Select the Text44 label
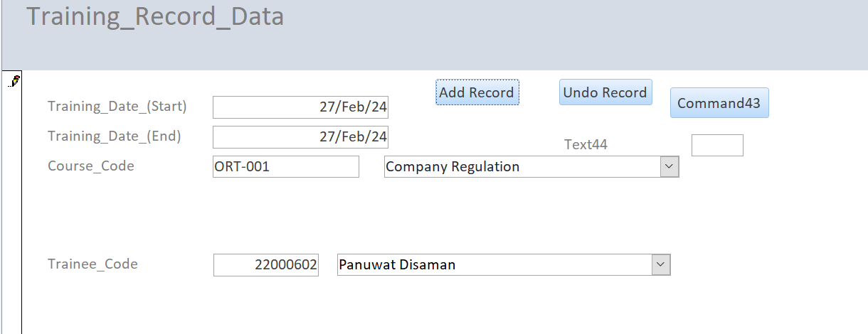 pyautogui.click(x=586, y=145)
